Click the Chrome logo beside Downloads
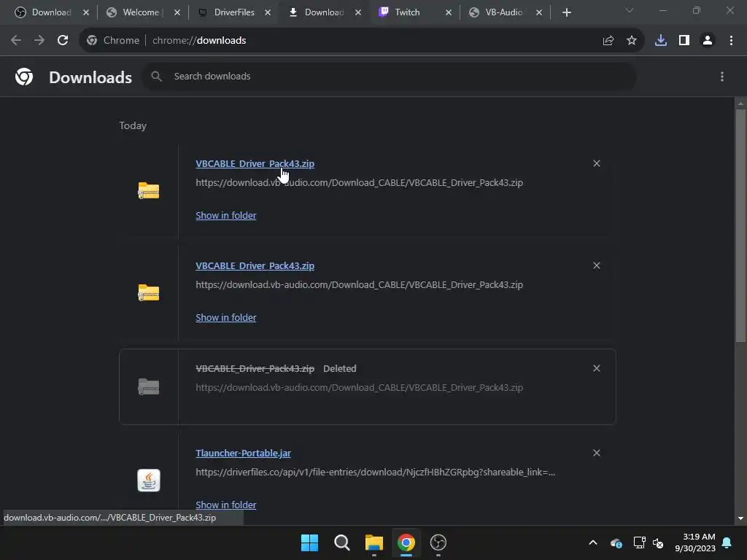Image resolution: width=747 pixels, height=560 pixels. 24,77
